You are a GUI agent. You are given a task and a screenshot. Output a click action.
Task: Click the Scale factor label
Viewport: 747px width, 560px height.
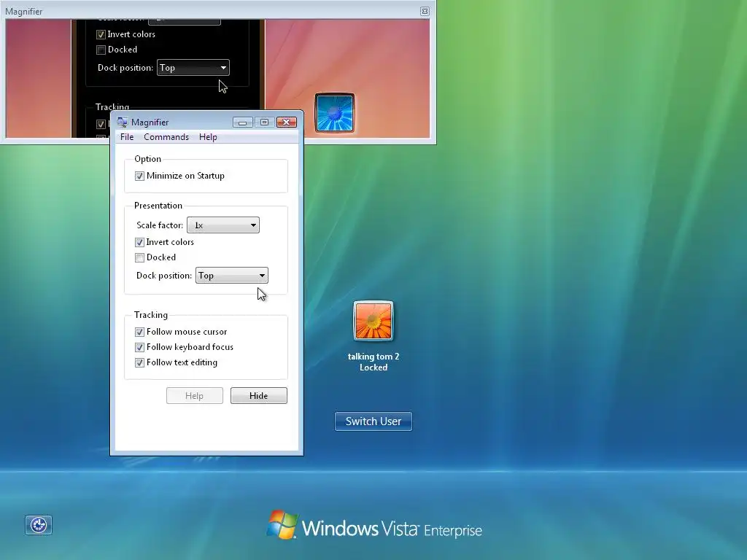pos(160,225)
